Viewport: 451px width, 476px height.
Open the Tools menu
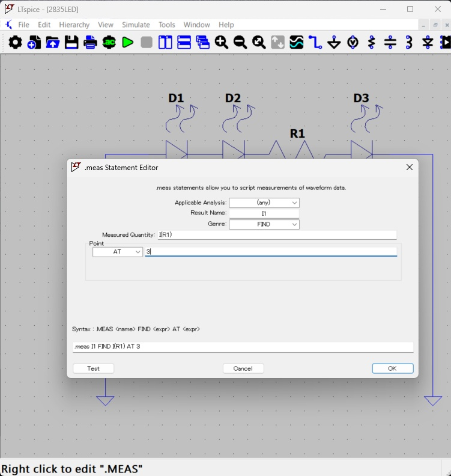[x=167, y=25]
